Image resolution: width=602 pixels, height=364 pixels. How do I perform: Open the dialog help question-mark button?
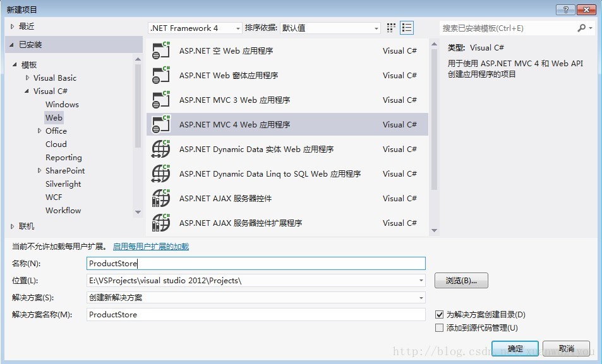coord(566,9)
